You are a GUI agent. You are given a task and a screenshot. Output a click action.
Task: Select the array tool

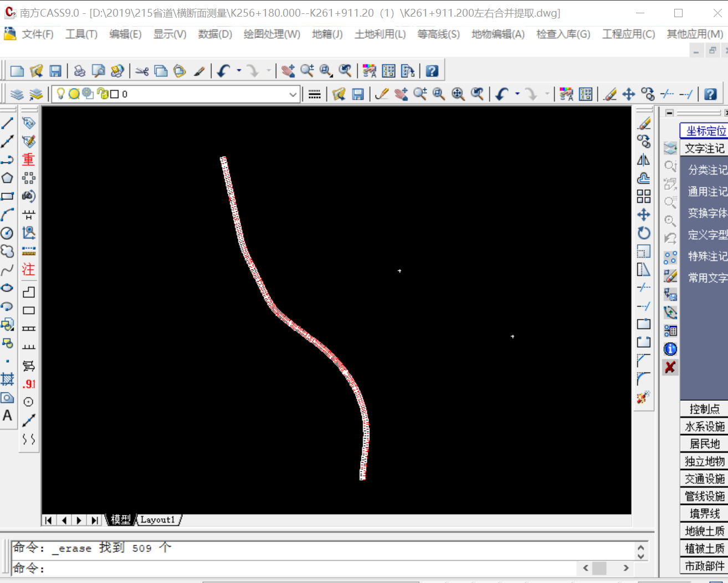point(643,197)
